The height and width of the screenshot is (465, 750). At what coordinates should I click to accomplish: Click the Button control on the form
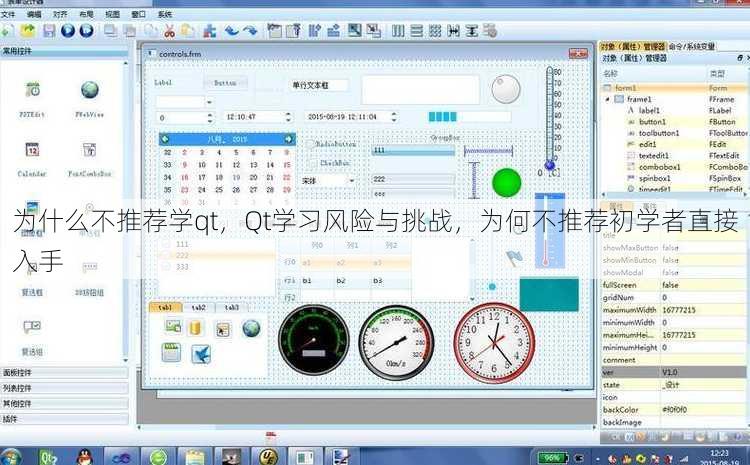pos(225,83)
